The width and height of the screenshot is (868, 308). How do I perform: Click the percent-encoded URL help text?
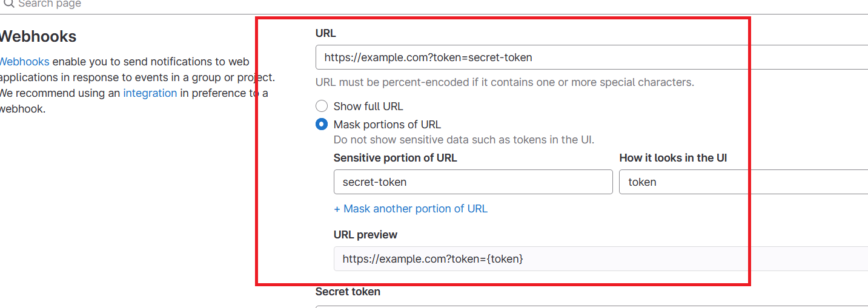click(505, 82)
